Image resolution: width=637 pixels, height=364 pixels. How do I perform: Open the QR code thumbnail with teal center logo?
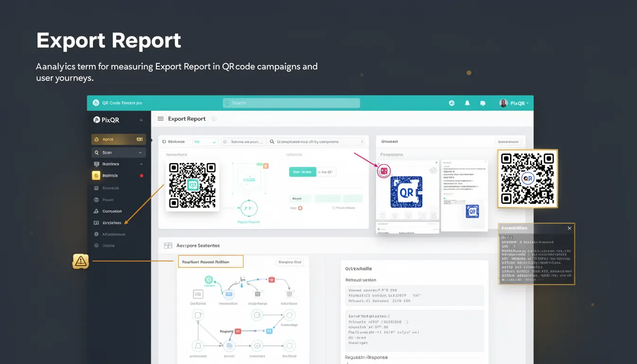click(192, 185)
